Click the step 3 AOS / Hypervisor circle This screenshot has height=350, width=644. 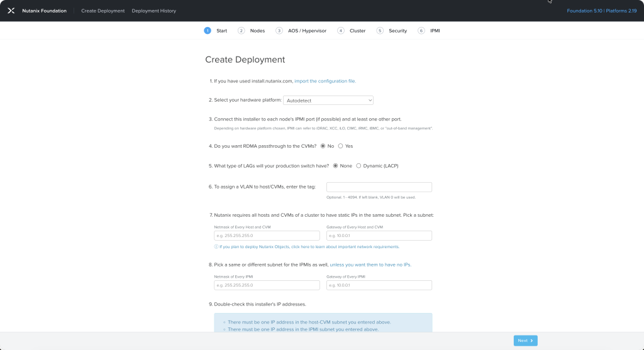pyautogui.click(x=279, y=31)
